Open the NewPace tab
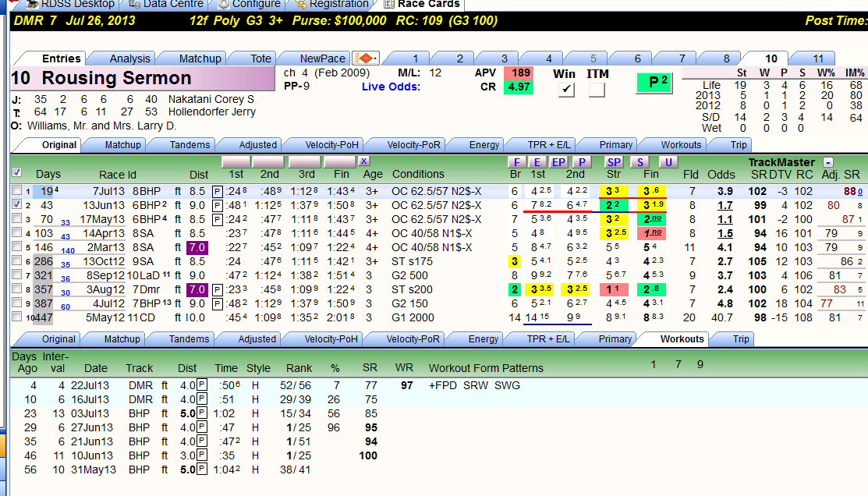This screenshot has width=868, height=496. [x=322, y=58]
